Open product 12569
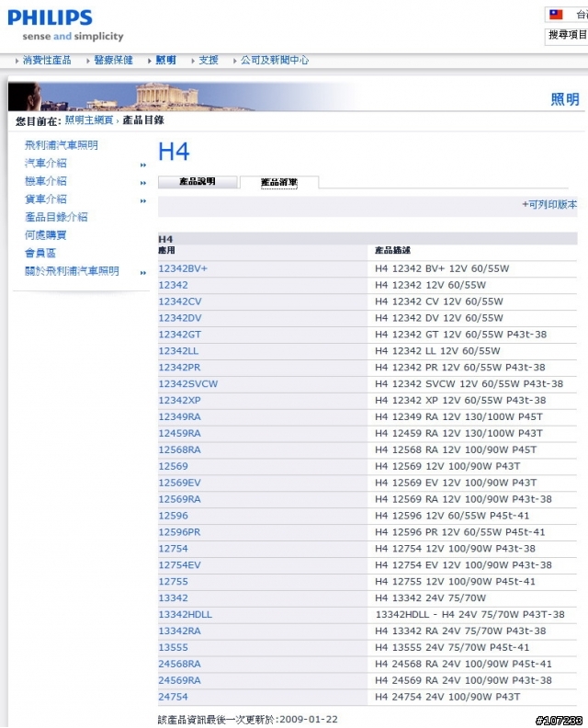 (x=173, y=467)
